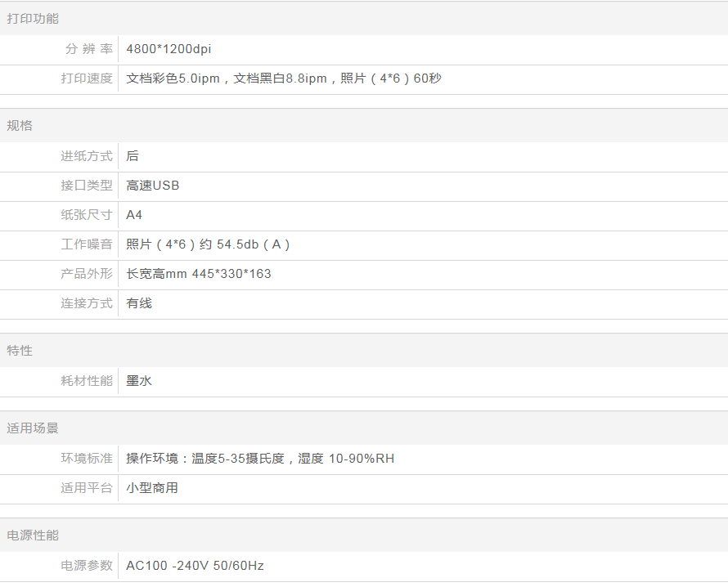Click the 特性 section header
The width and height of the screenshot is (728, 587).
[20, 351]
